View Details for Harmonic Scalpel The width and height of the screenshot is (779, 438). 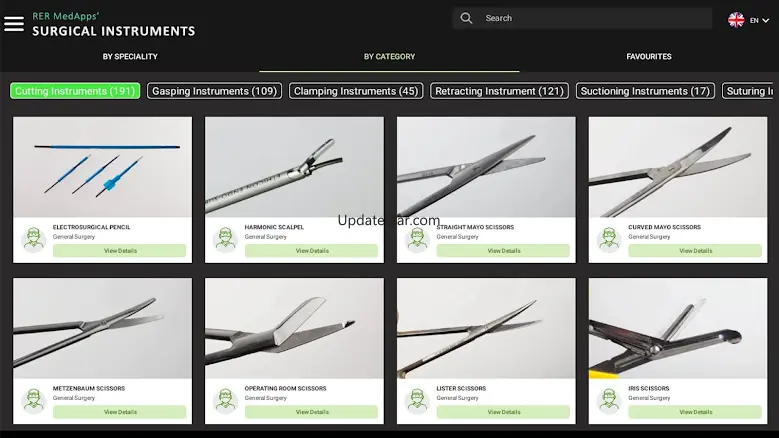click(312, 251)
